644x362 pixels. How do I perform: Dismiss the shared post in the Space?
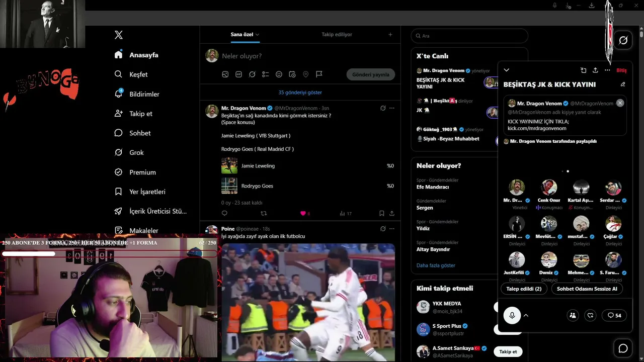tap(620, 103)
